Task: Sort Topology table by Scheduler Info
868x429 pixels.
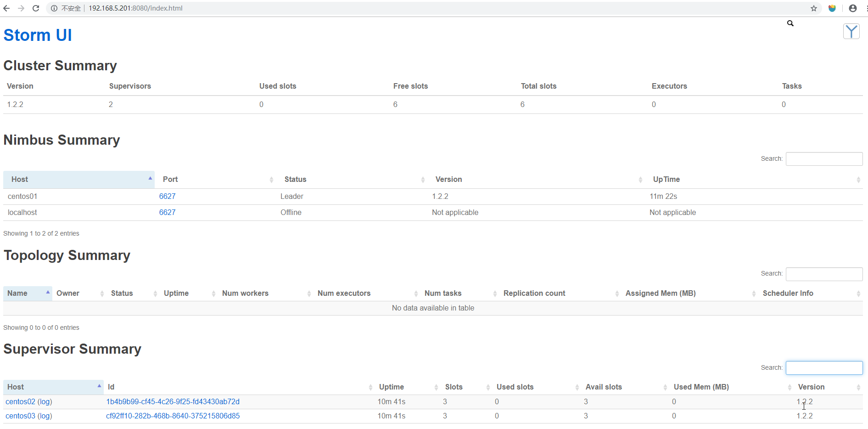Action: tap(811, 294)
